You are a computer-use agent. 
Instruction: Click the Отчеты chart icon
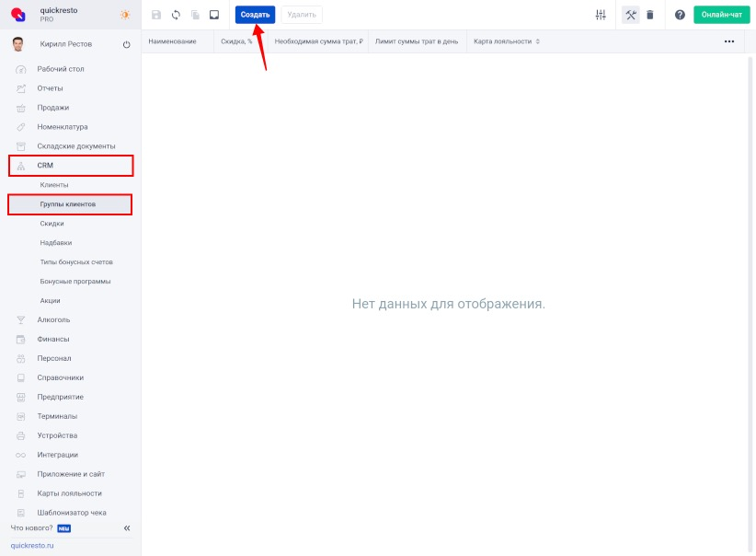21,88
